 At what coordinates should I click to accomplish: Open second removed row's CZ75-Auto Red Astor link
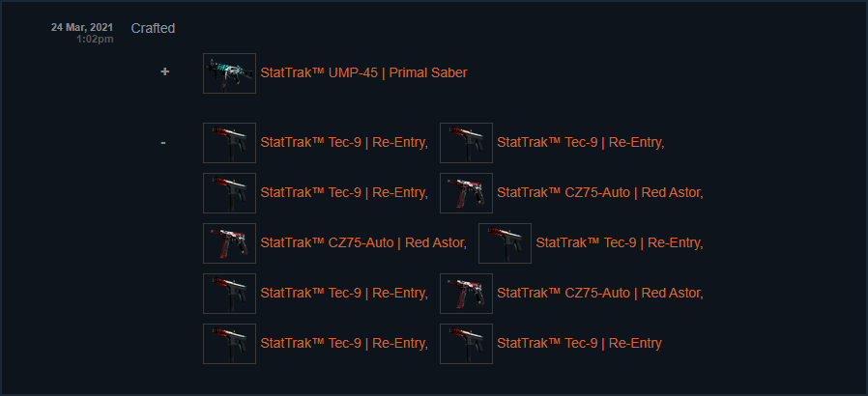pyautogui.click(x=599, y=193)
